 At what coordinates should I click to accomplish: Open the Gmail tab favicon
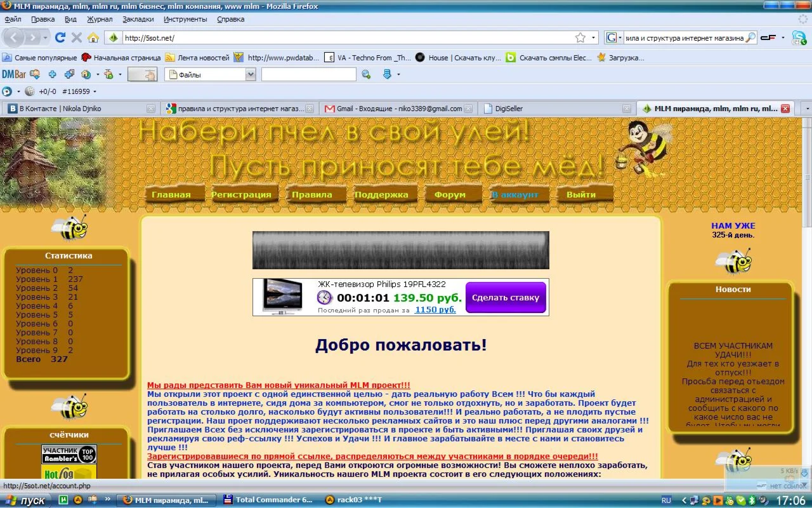[x=329, y=108]
